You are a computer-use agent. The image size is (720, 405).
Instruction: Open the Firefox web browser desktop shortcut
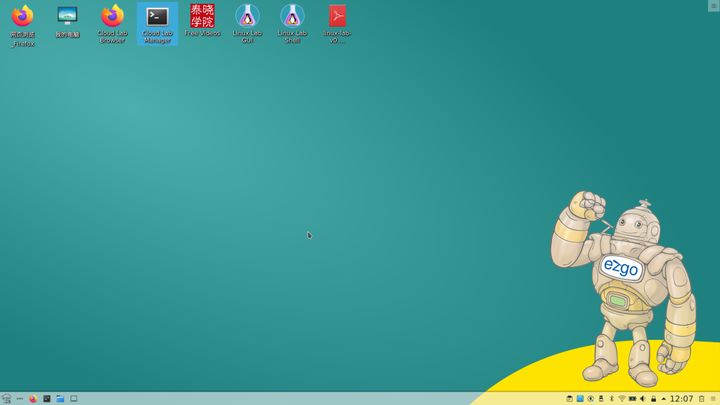pyautogui.click(x=22, y=25)
